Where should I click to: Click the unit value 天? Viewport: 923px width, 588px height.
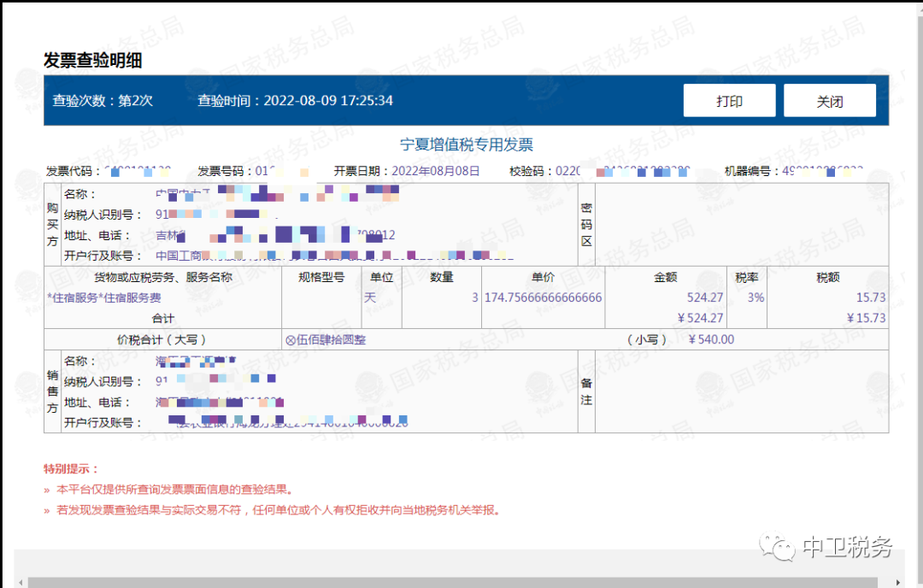(x=370, y=297)
